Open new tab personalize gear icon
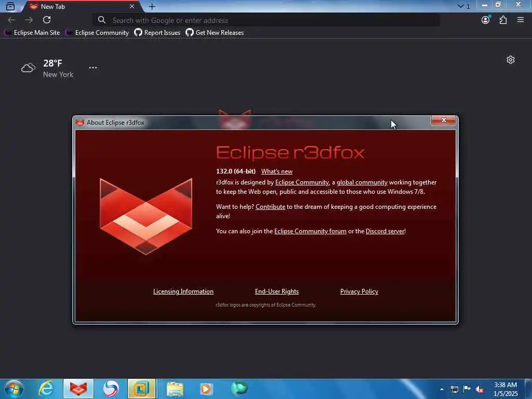The image size is (532, 399). click(x=511, y=60)
